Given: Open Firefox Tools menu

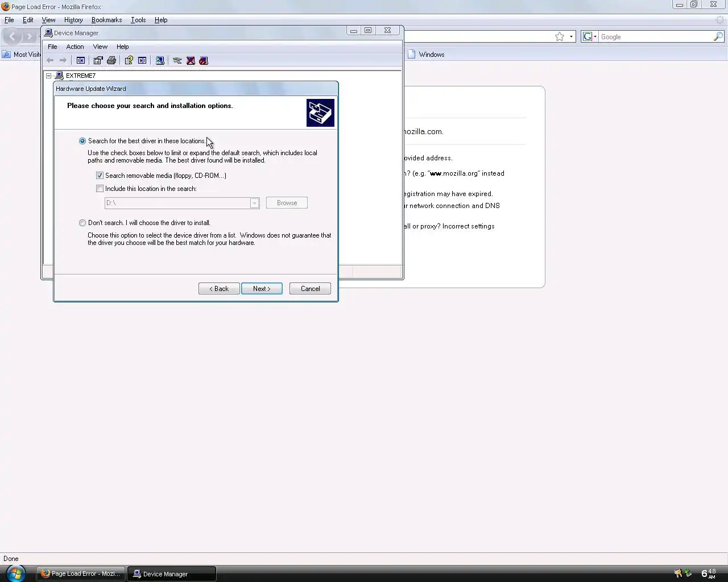Looking at the screenshot, I should tap(138, 20).
